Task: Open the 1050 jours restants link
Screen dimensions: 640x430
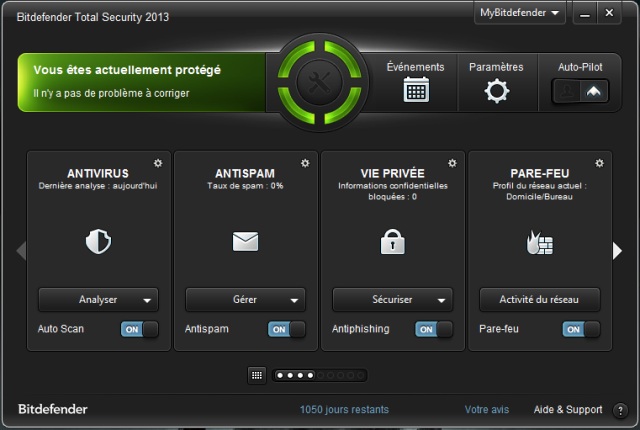Action: point(344,410)
